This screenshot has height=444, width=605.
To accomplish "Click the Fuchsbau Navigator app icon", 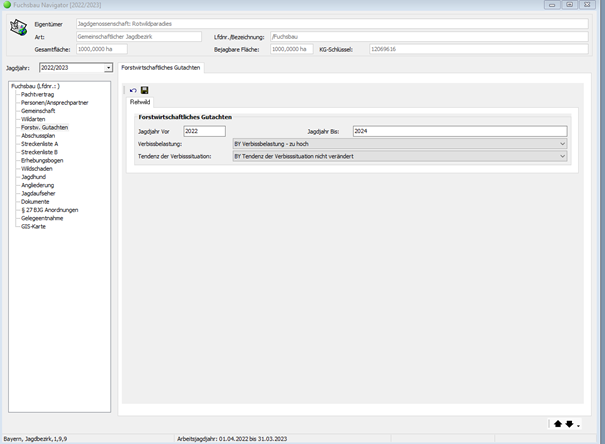I will 7,5.
